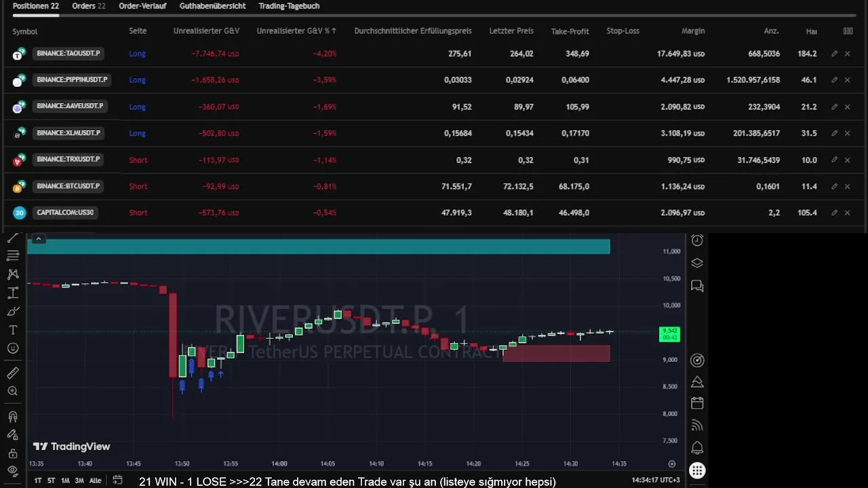
Task: Open the object tree layers panel
Action: [x=697, y=263]
